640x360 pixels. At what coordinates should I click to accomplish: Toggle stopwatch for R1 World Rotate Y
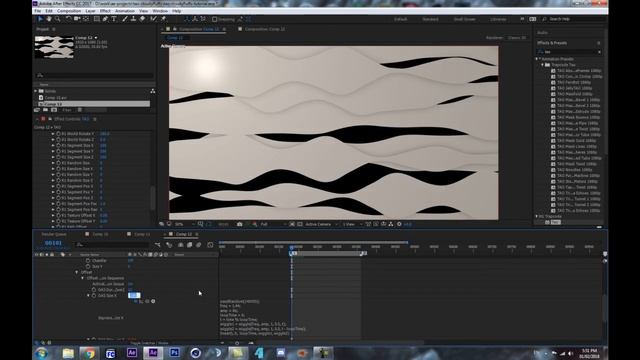pyautogui.click(x=58, y=133)
